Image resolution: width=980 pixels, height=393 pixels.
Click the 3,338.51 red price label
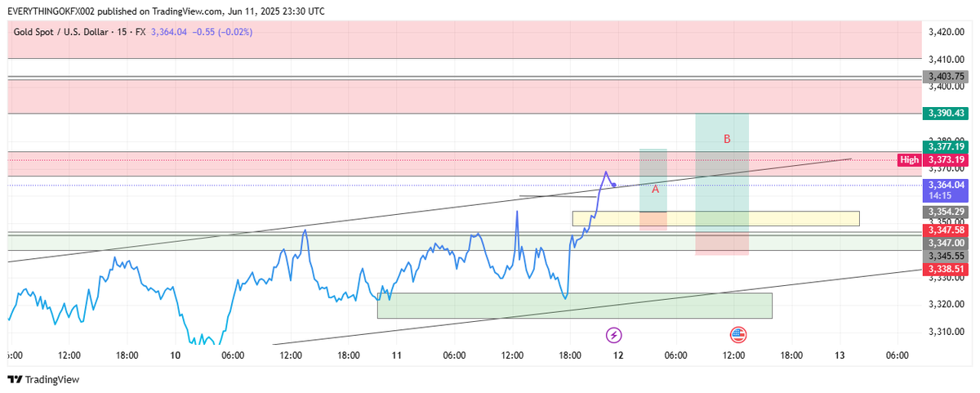point(945,269)
